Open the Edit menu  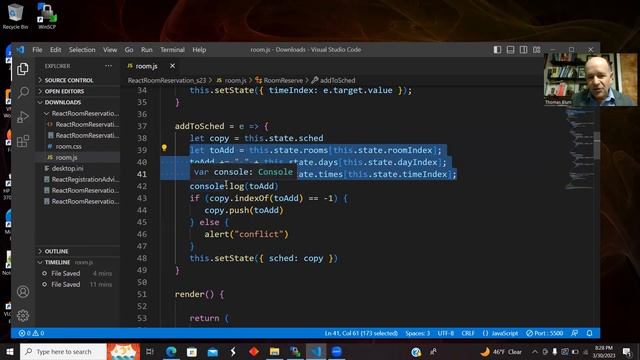click(56, 49)
